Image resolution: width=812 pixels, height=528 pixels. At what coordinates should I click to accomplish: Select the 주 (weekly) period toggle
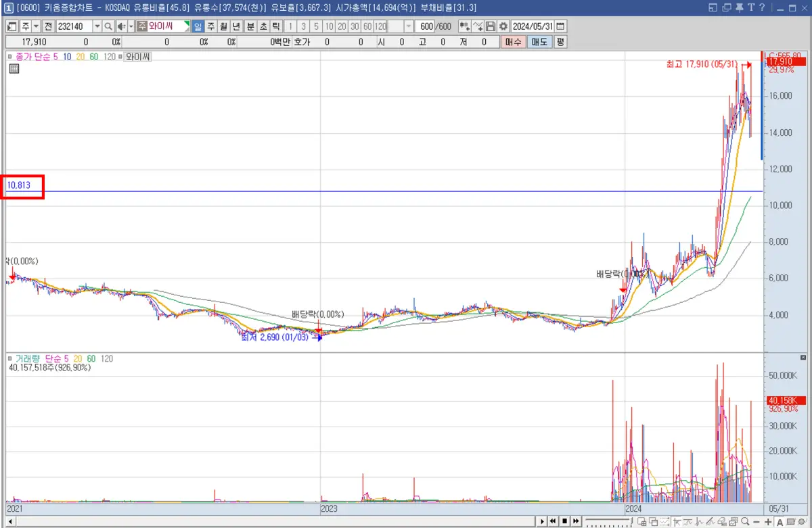pos(210,26)
